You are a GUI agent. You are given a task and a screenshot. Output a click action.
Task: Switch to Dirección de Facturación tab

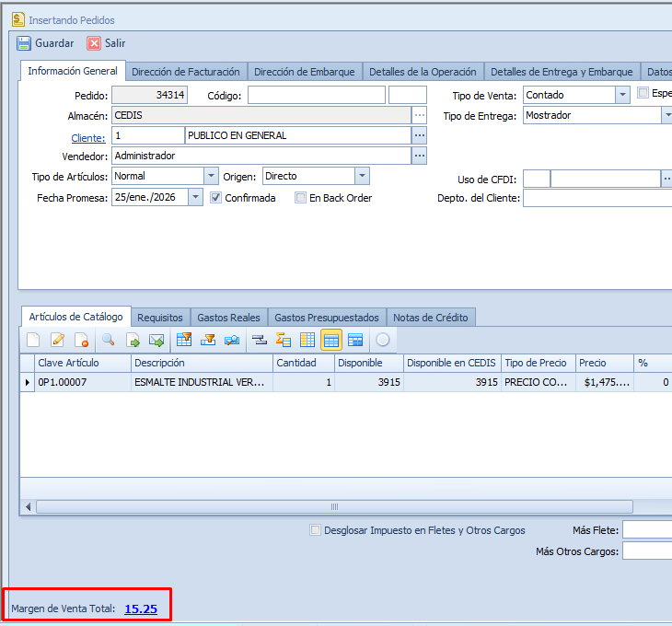(x=185, y=72)
